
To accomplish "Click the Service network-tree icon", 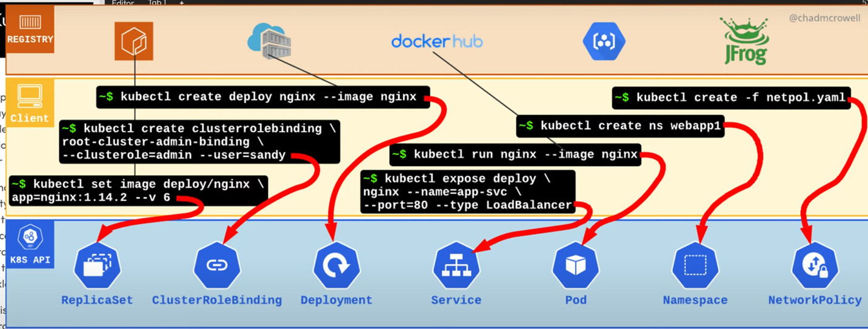I will (456, 265).
